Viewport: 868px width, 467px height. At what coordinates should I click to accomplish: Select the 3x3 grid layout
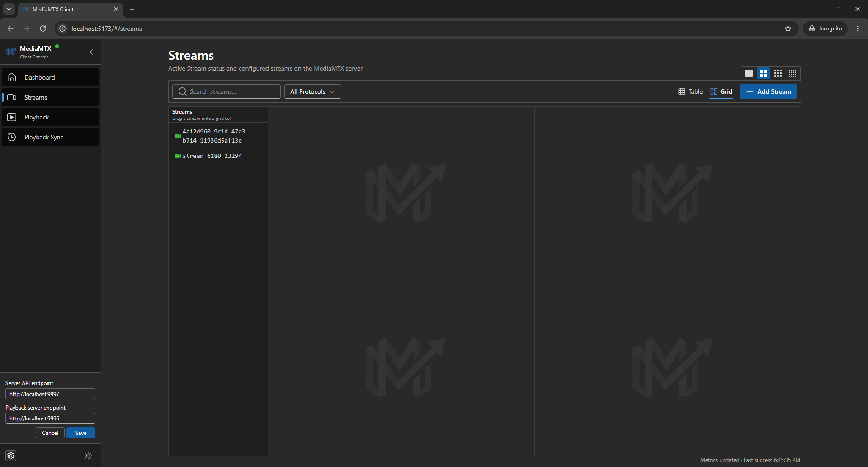(x=778, y=73)
